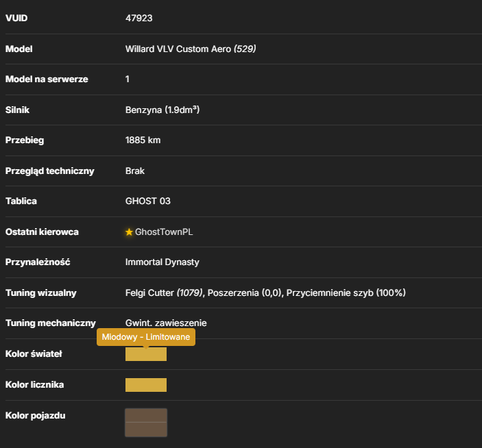
Task: Click the Tuning mechaniczny label
Action: (x=51, y=323)
